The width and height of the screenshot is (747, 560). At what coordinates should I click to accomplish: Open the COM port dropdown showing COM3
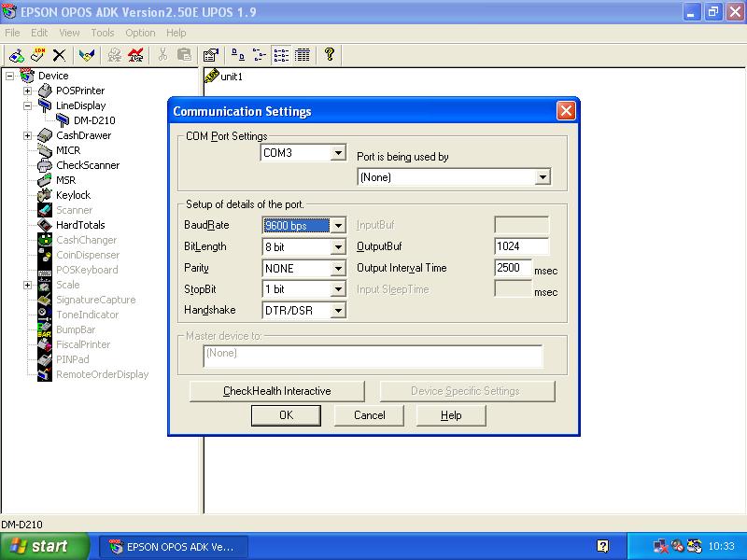[338, 153]
